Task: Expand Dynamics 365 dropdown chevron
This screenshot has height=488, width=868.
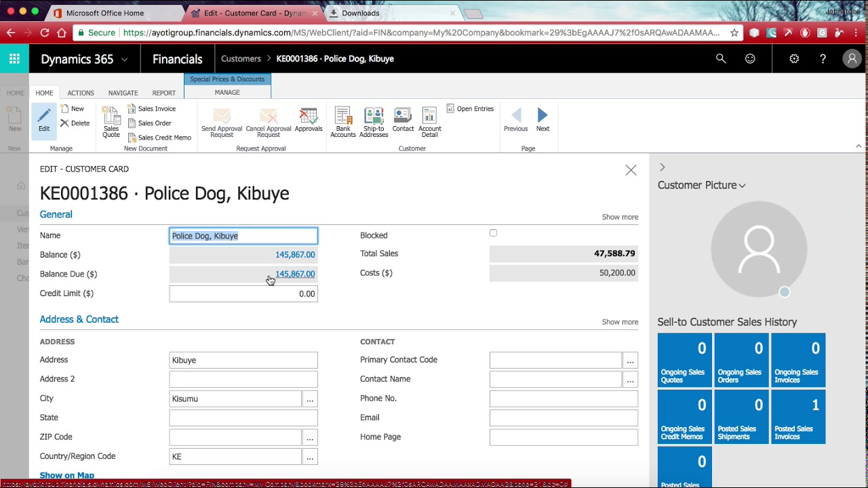Action: click(x=124, y=60)
